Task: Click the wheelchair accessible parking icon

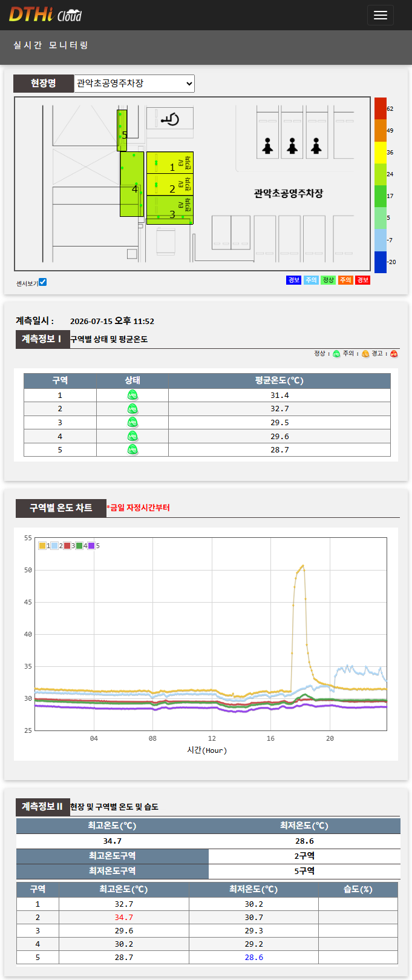Action: tap(170, 119)
